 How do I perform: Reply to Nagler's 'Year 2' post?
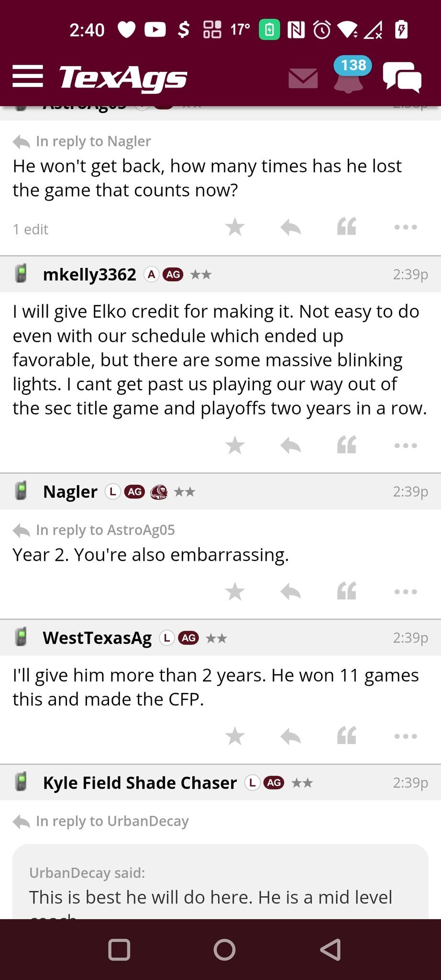(x=290, y=592)
